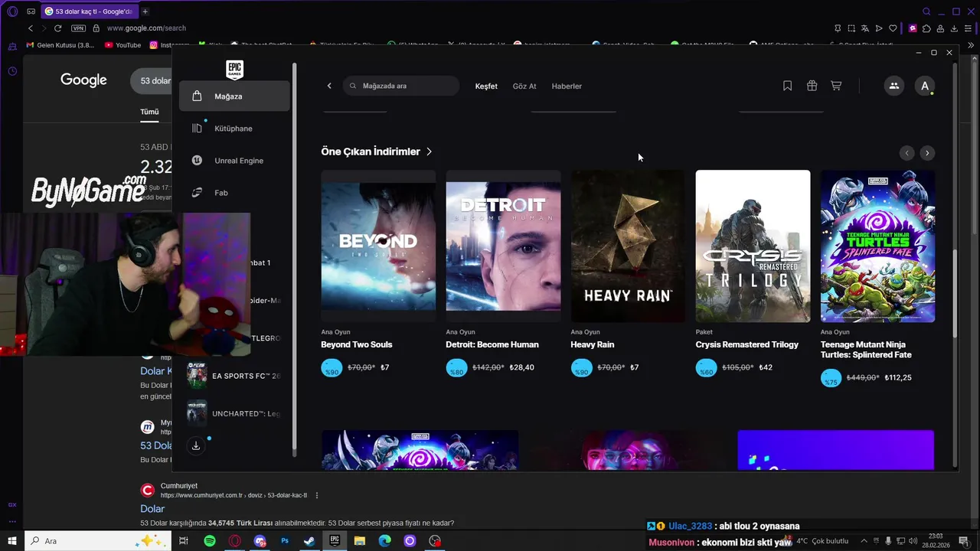
Task: Open the gift redeem icon
Action: [x=812, y=86]
